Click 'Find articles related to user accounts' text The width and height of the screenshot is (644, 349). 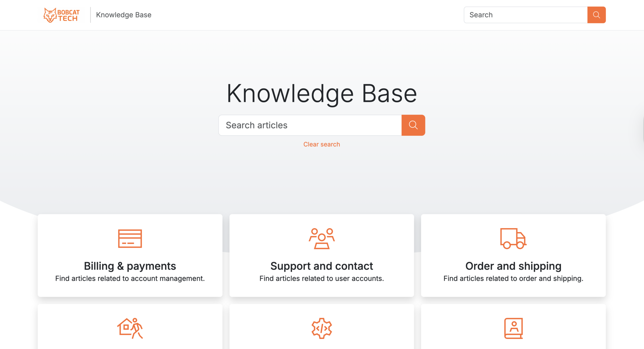coord(322,279)
